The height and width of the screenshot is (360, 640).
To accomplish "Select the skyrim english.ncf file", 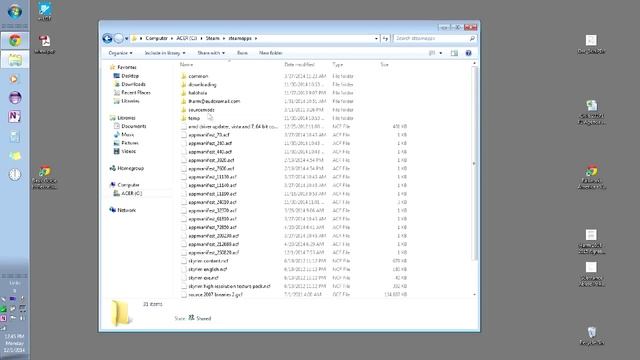I will (207, 269).
